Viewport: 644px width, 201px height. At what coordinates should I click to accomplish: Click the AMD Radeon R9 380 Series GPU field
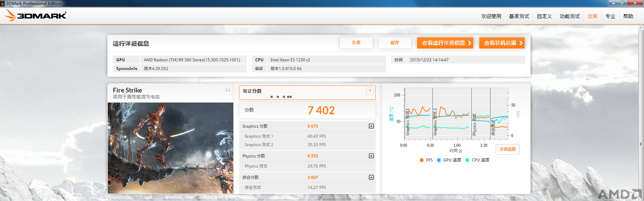point(194,60)
